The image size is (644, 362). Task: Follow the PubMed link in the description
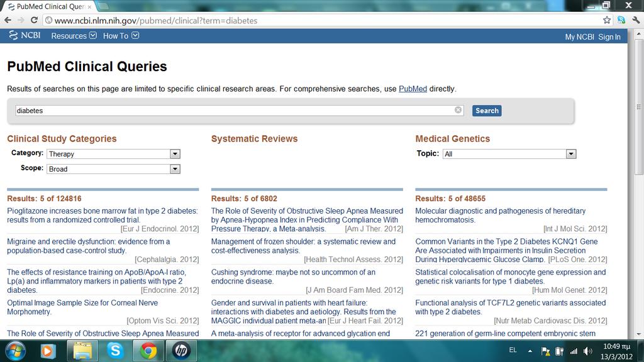point(413,89)
